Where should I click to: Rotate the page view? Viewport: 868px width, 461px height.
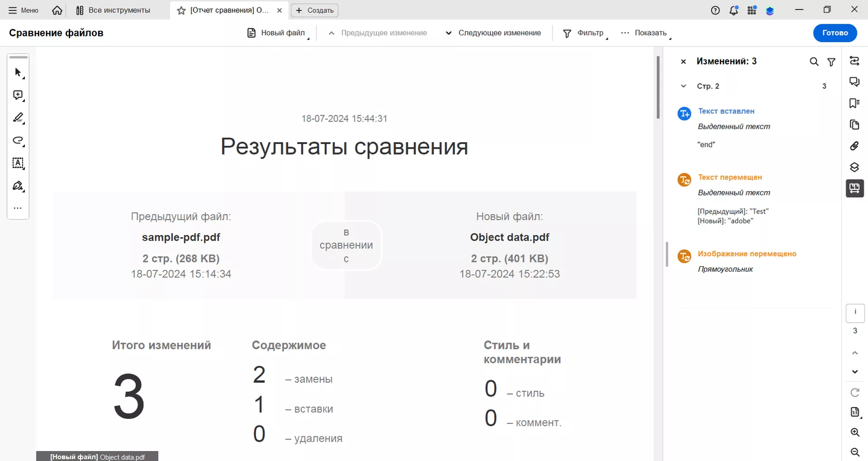(855, 392)
